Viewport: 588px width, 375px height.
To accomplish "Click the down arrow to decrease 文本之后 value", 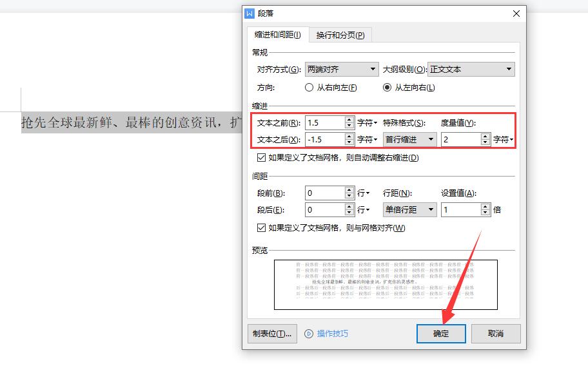I will tap(350, 142).
